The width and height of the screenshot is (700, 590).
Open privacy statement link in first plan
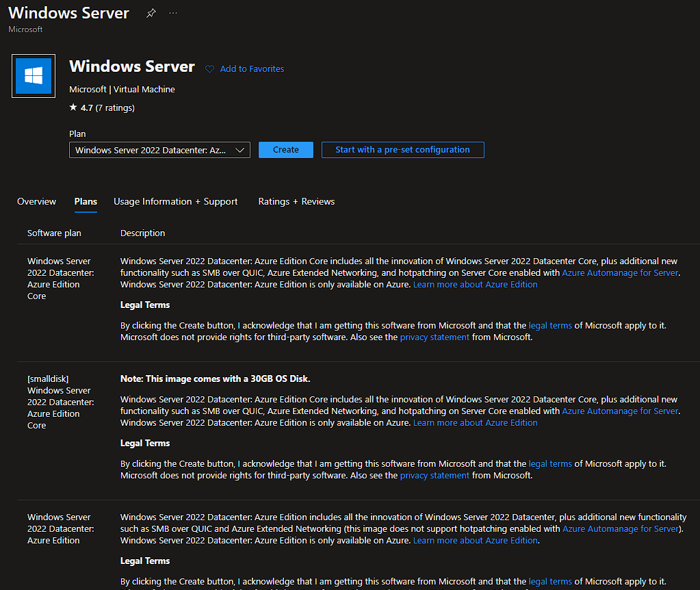[435, 337]
